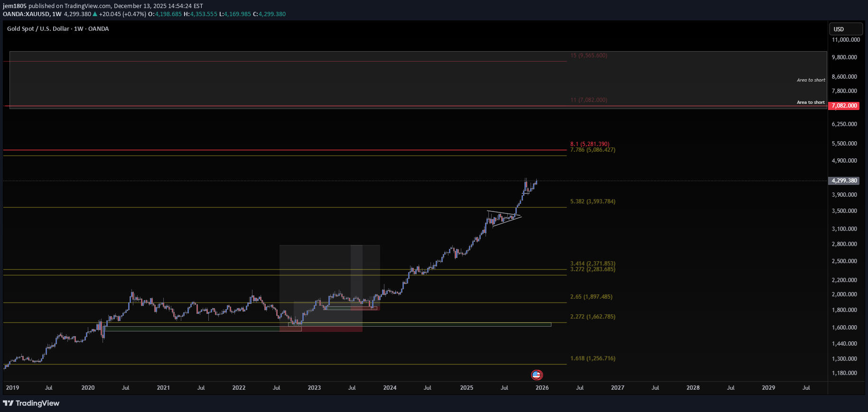Click the red 7,082.000 price tag
The width and height of the screenshot is (868, 412).
pyautogui.click(x=844, y=106)
